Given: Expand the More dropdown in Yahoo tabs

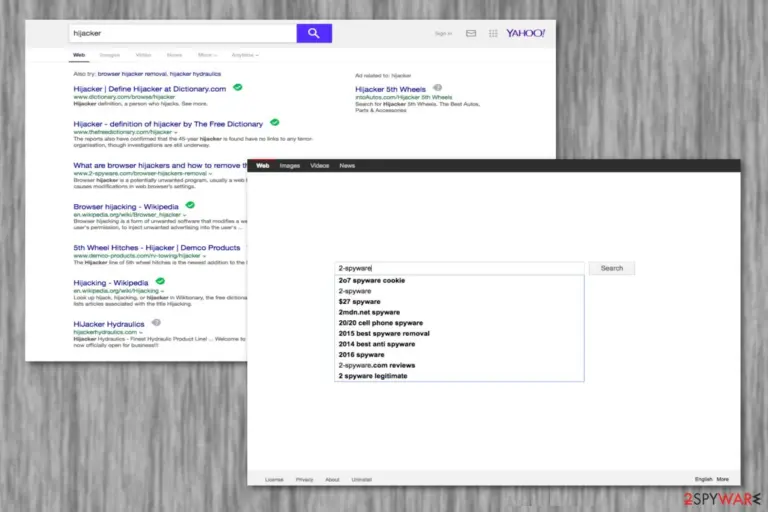Looking at the screenshot, I should pyautogui.click(x=207, y=55).
